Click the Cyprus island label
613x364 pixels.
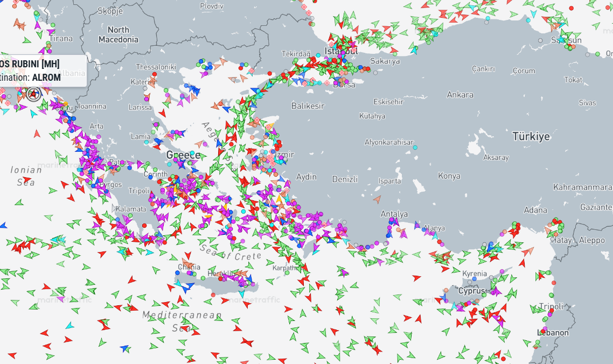[x=472, y=291]
